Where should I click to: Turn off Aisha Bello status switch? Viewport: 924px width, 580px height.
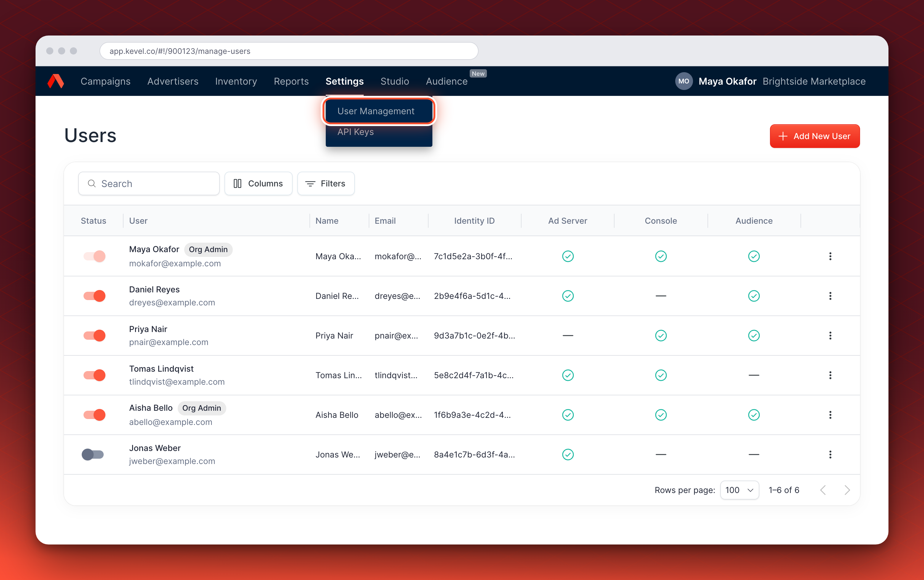[x=94, y=415]
